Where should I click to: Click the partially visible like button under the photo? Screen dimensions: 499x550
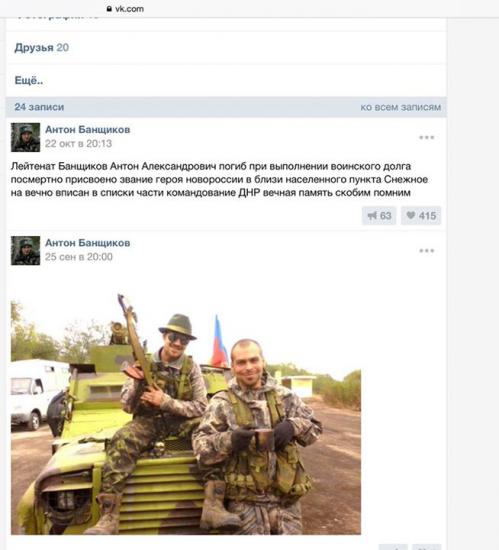[x=426, y=547]
